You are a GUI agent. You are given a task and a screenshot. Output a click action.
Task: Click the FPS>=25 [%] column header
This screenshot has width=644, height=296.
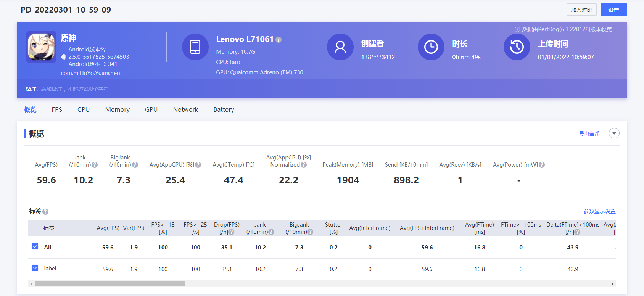click(195, 228)
